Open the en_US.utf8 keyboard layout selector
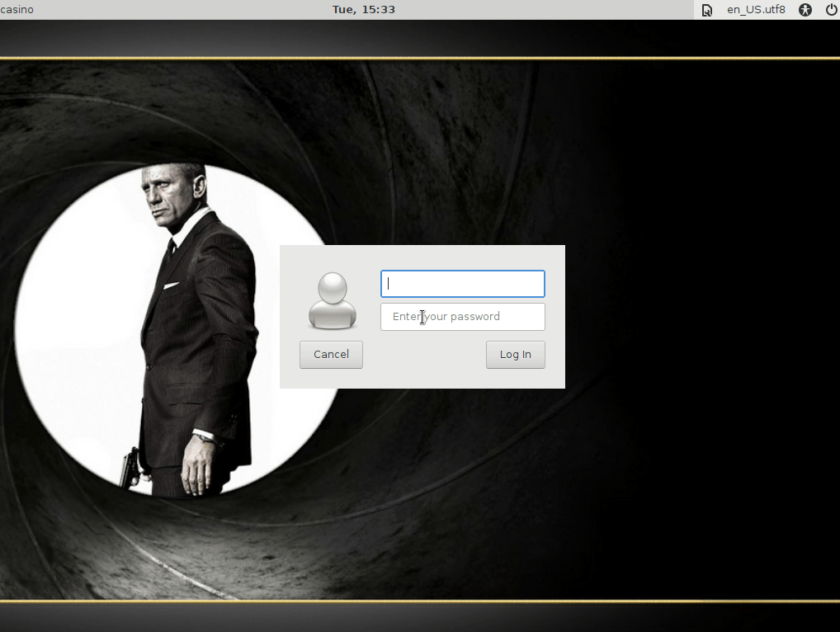This screenshot has width=840, height=632. coord(755,10)
